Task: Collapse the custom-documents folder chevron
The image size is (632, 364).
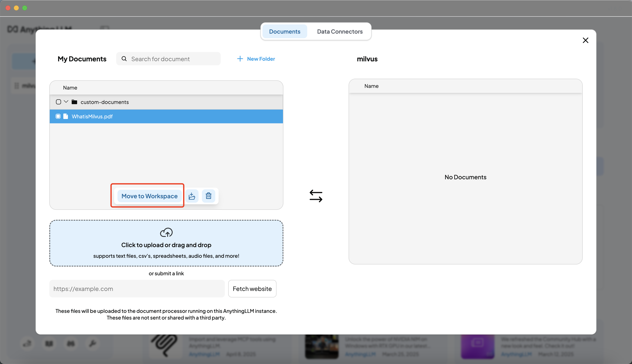Action: coord(66,102)
